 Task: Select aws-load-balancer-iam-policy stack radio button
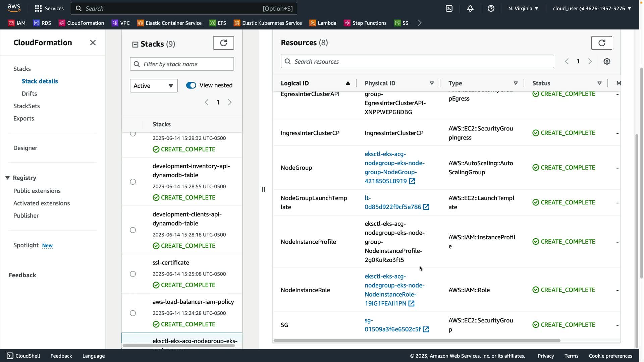(133, 313)
